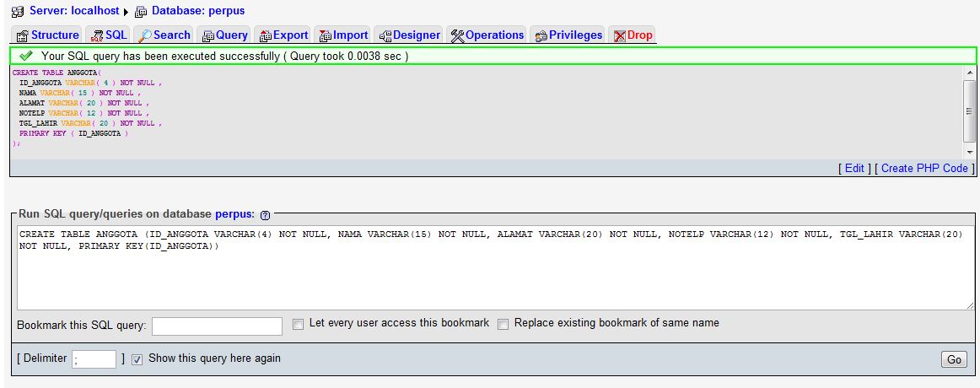Follow the Database: perpus breadcrumb link
This screenshot has height=388, width=980.
[x=198, y=11]
